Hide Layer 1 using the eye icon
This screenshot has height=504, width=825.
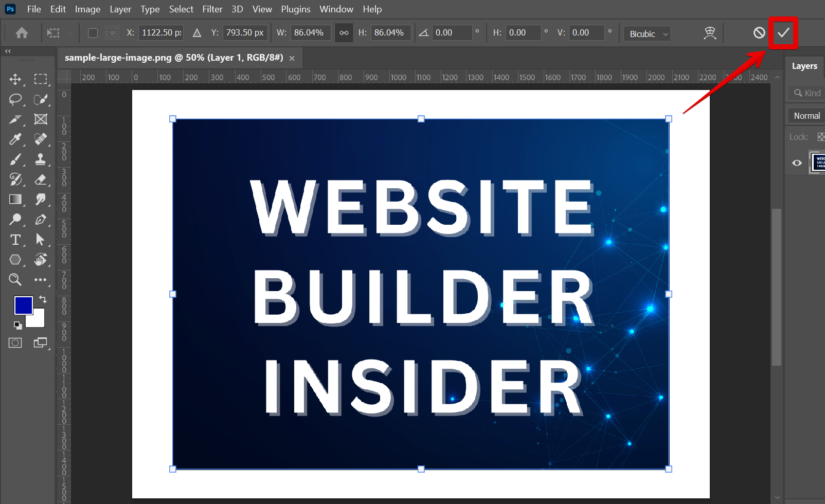click(797, 163)
